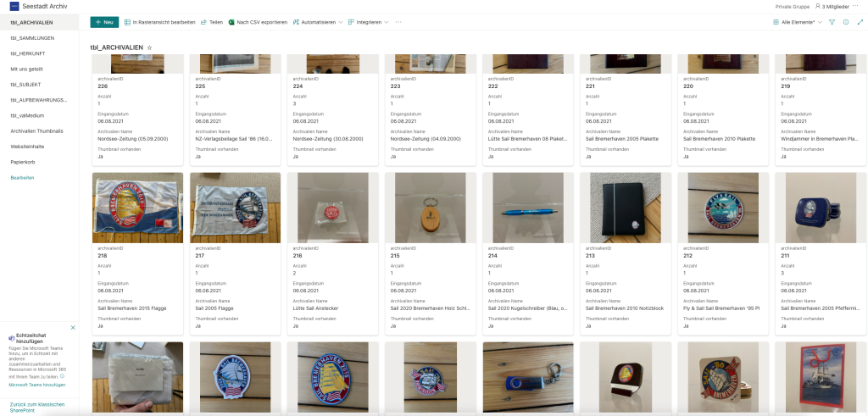
Task: Favorite the tbl_ARCHIVALIEN list with star icon
Action: pos(149,48)
